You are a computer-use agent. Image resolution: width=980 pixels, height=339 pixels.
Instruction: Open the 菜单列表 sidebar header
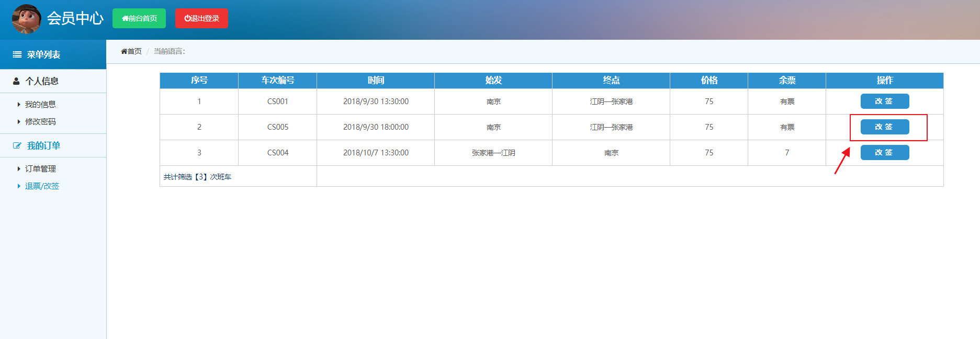[x=53, y=54]
